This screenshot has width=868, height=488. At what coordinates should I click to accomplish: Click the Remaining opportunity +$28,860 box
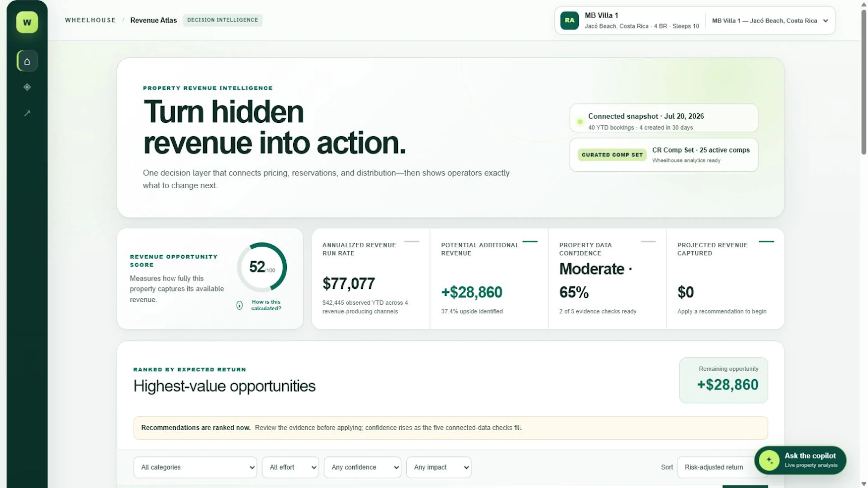723,380
